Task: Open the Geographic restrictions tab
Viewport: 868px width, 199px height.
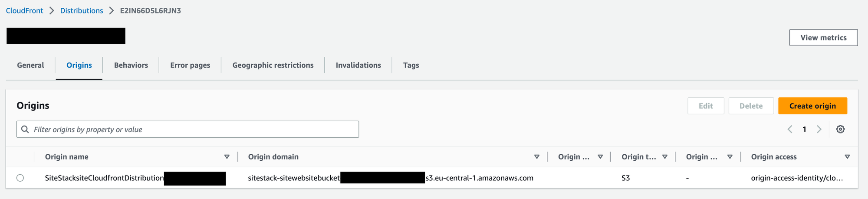Action: click(273, 65)
